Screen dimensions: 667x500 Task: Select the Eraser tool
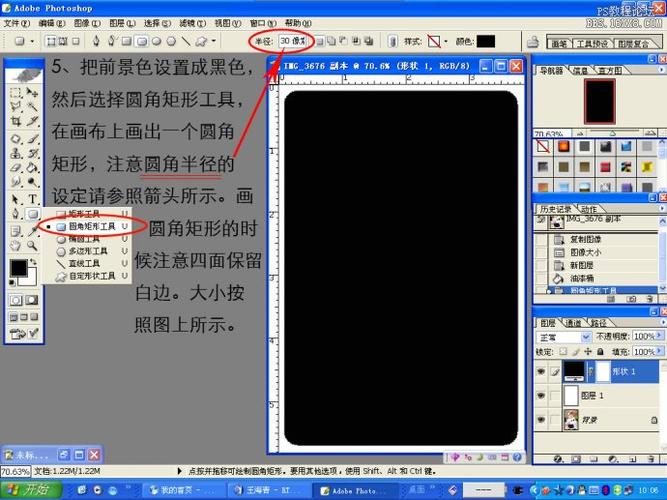[16, 168]
